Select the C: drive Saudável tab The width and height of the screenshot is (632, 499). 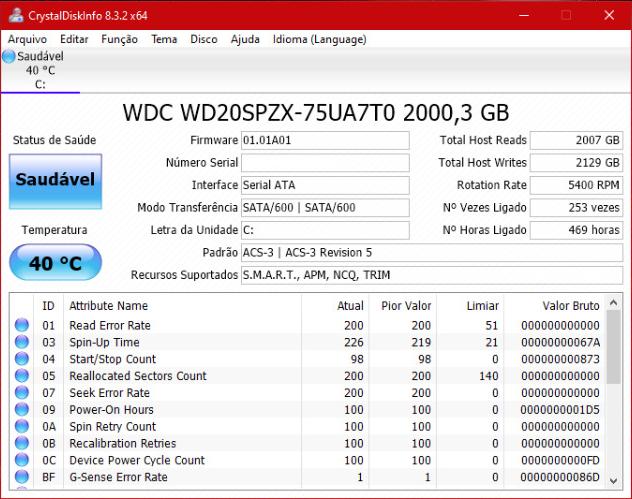40,70
